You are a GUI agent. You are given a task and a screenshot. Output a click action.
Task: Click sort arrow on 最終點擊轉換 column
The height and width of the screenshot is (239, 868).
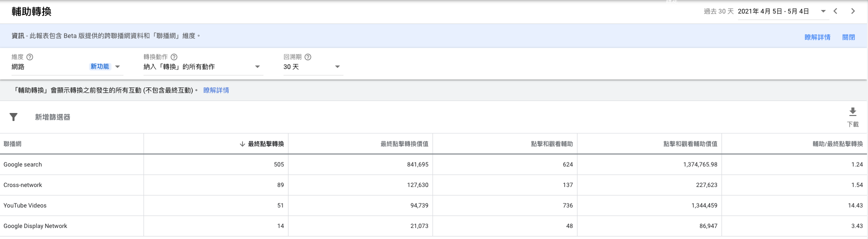click(x=242, y=144)
